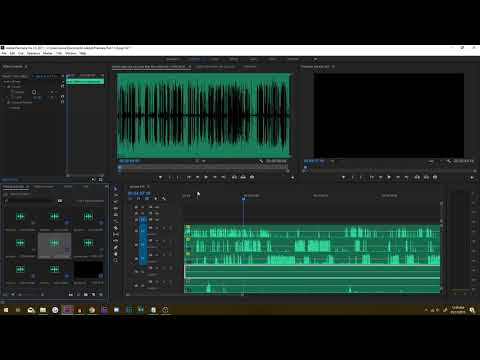Screen dimensions: 480x360
Task: Click the timeline playhead marker
Action: point(243,199)
